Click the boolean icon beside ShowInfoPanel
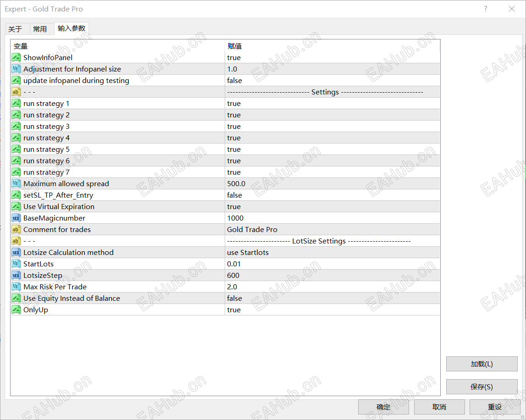Viewport: 526px width, 420px height. (x=16, y=57)
